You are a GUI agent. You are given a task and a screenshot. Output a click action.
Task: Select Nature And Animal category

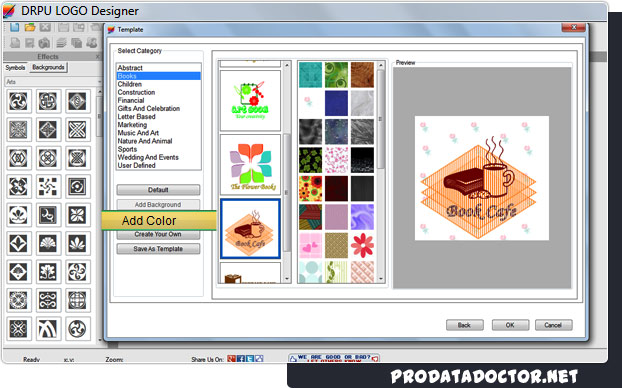point(158,141)
